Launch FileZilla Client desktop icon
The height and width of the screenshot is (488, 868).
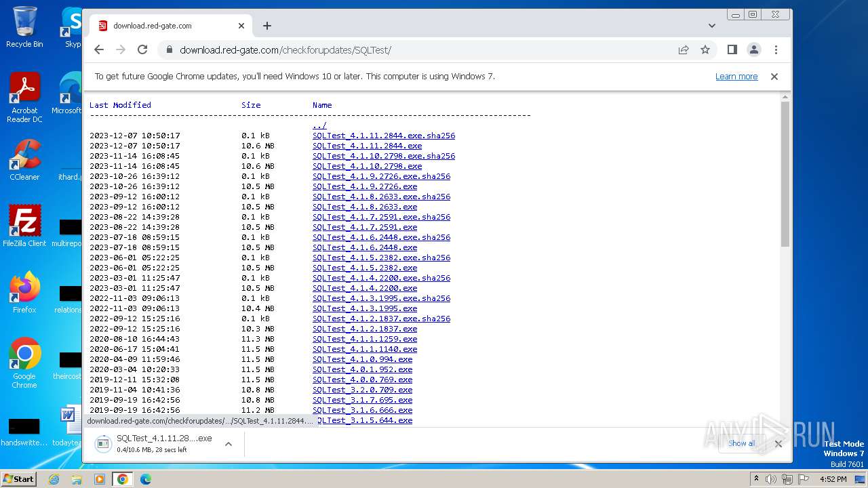(x=24, y=226)
